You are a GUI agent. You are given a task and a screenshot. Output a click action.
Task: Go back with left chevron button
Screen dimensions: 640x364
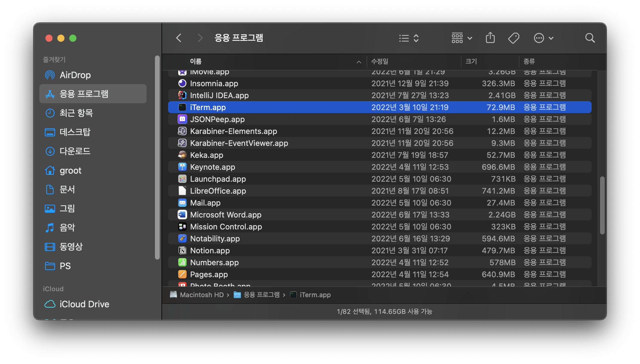(179, 38)
